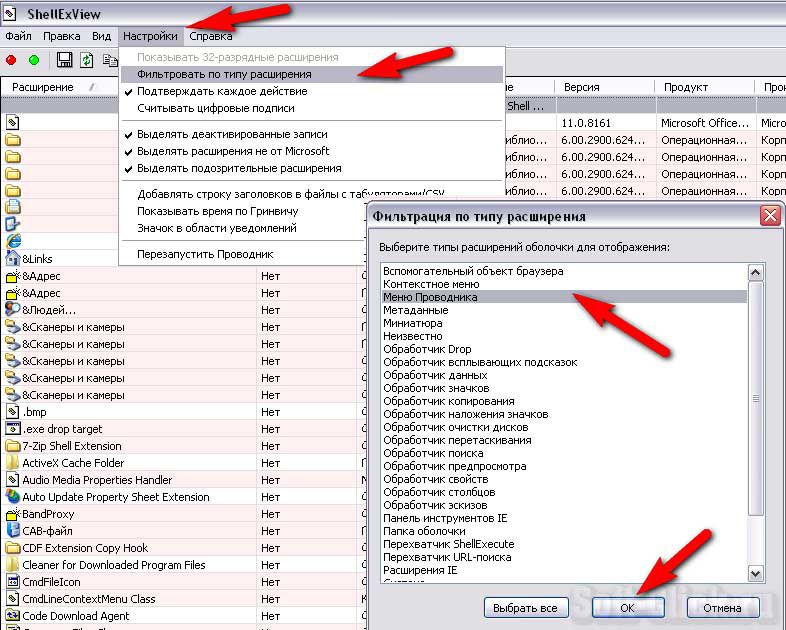Image resolution: width=786 pixels, height=630 pixels.
Task: Click the green refresh toolbar icon
Action: (87, 60)
